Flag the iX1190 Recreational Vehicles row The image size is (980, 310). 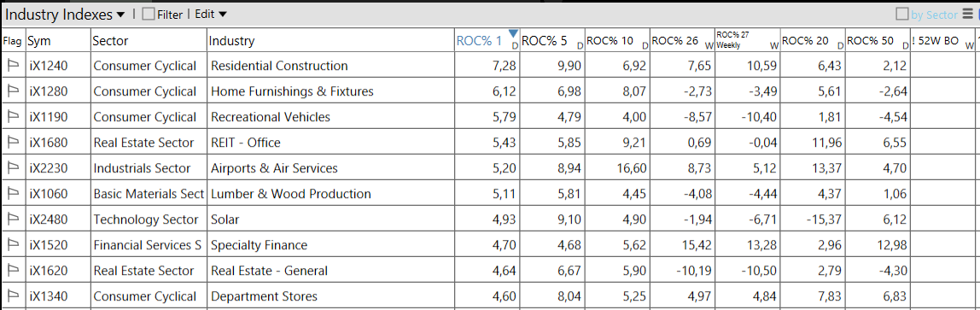[13, 117]
